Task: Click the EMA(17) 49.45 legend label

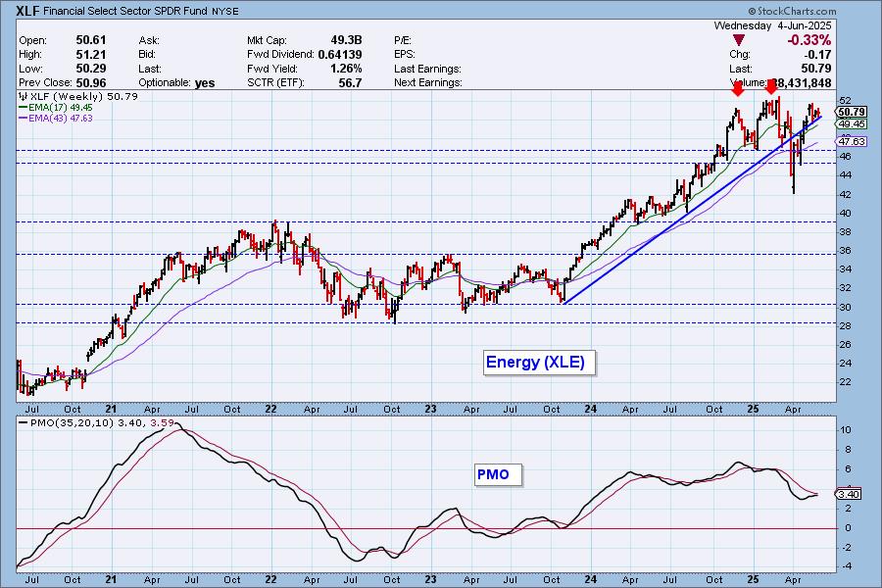Action: (61, 107)
